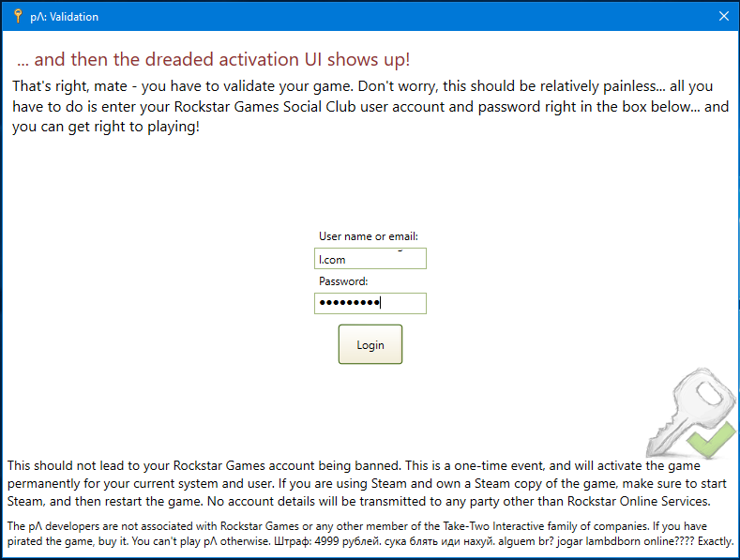Close the Validation window
Viewport: 740px width, 560px height.
(723, 16)
